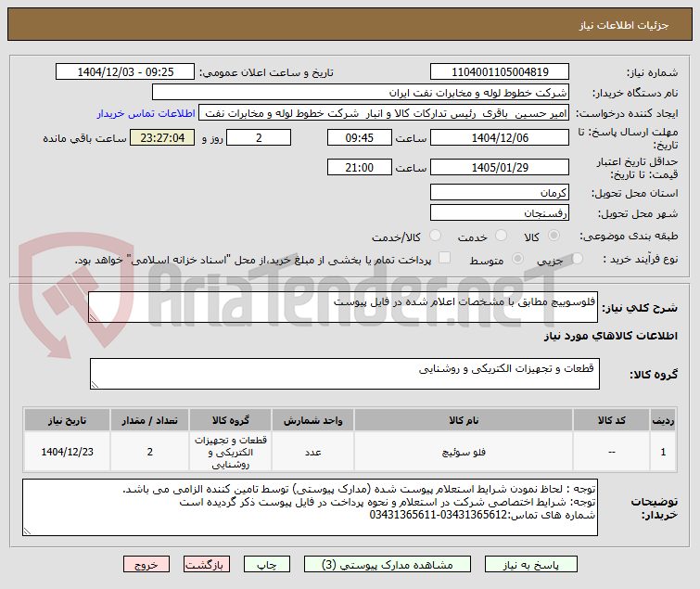Viewport: 700px width, 589px height.
Task: Select the متوسط purchase type radio
Action: coord(517,258)
